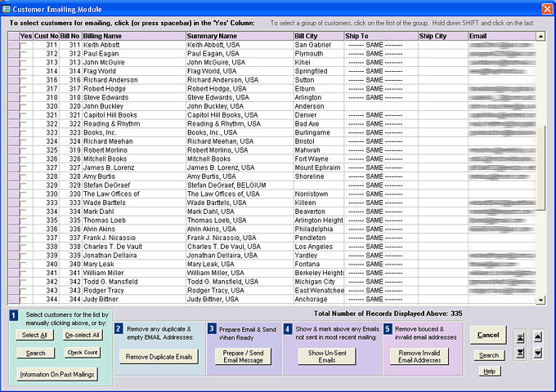Jump to first record with top arrow icon
Image resolution: width=556 pixels, height=392 pixels.
[x=518, y=336]
